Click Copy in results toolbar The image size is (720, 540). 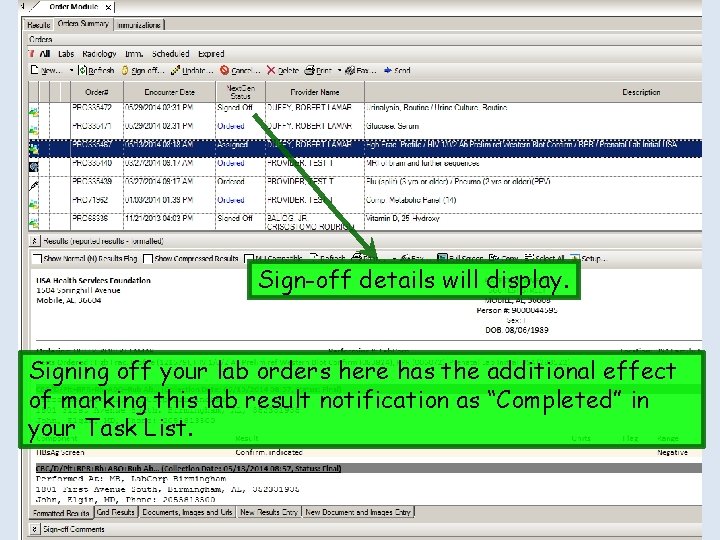(504, 258)
